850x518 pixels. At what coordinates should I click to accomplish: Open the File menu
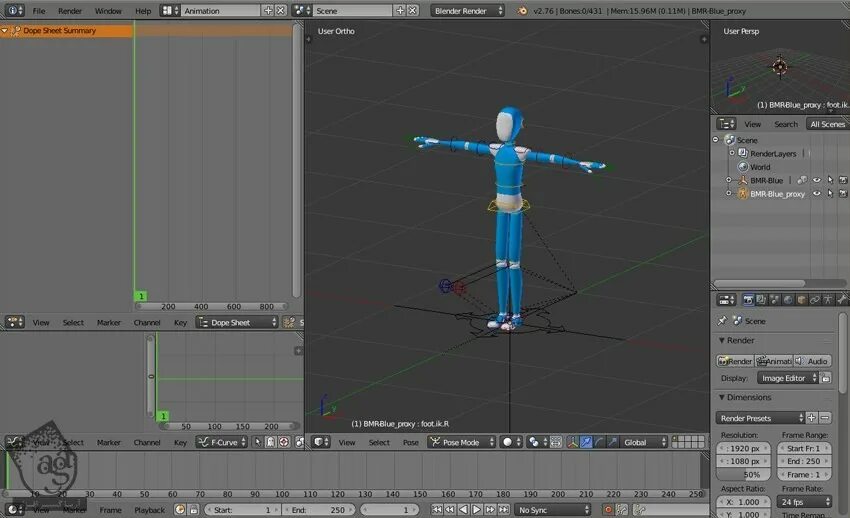39,11
